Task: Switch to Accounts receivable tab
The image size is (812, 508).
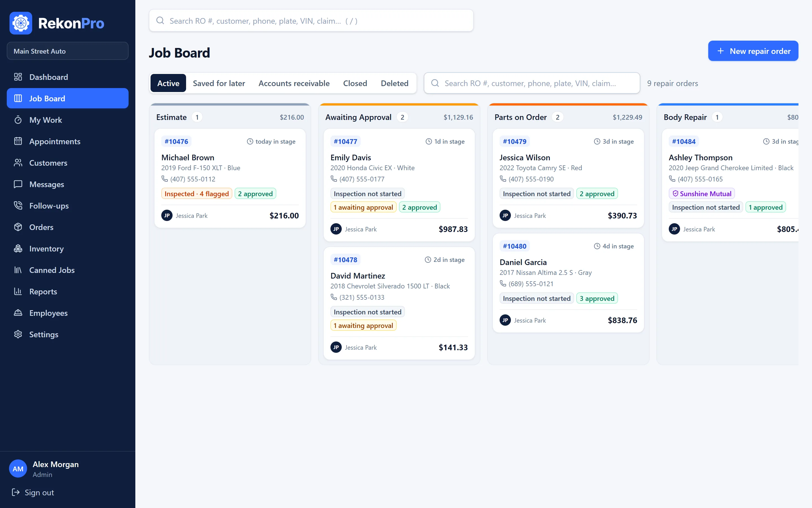Action: tap(294, 83)
